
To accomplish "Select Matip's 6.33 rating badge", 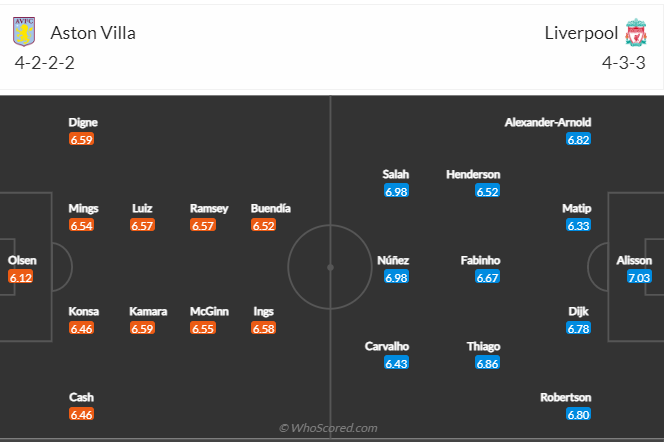I will pyautogui.click(x=578, y=225).
